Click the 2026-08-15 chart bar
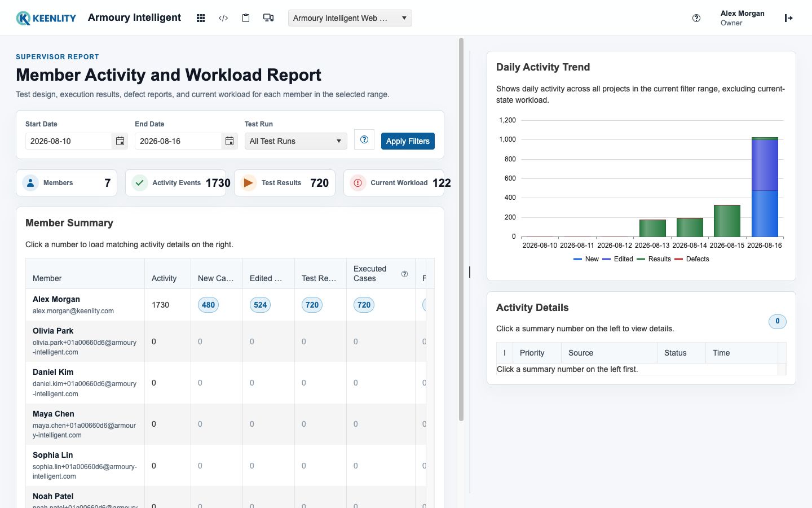This screenshot has height=508, width=812. (727, 221)
